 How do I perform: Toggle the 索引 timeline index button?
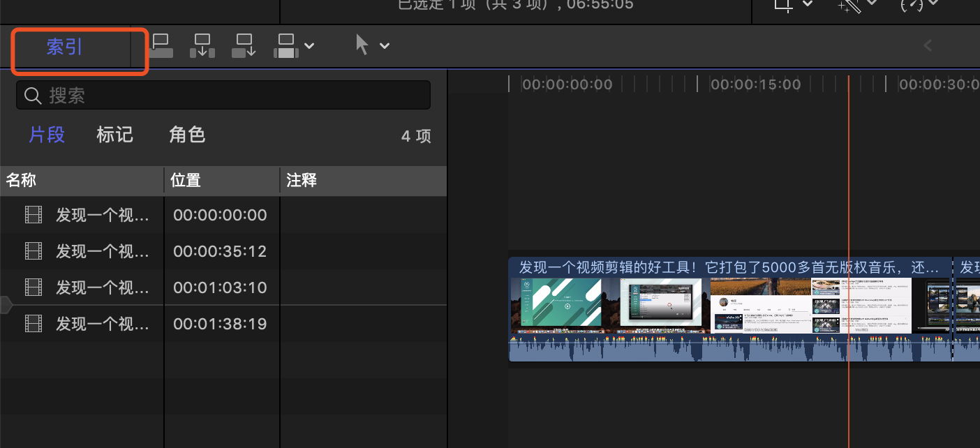[64, 47]
